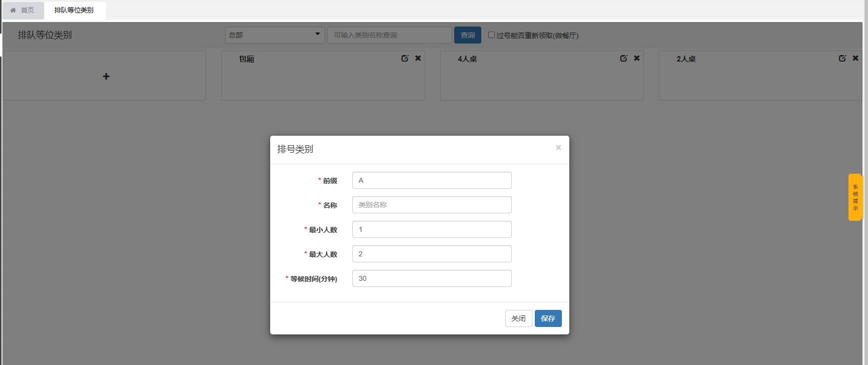Select the 最小人数 input field
868x365 pixels.
431,229
